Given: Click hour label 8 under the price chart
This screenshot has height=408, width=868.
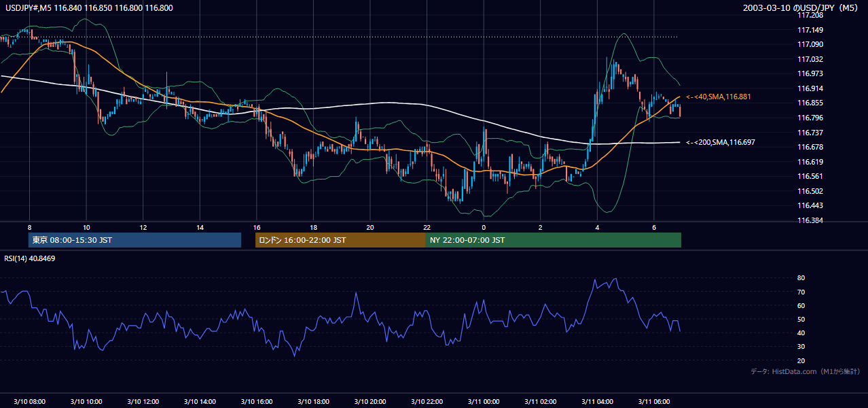Looking at the screenshot, I should coord(29,227).
